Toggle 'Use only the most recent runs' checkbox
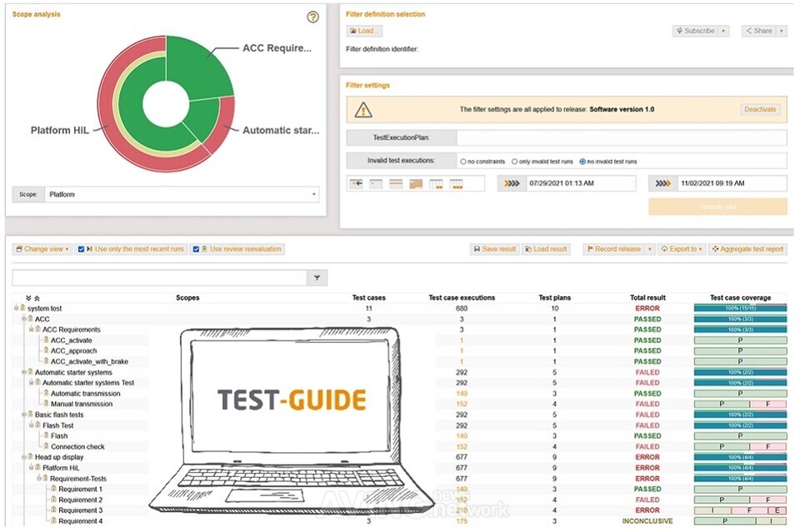 point(81,249)
